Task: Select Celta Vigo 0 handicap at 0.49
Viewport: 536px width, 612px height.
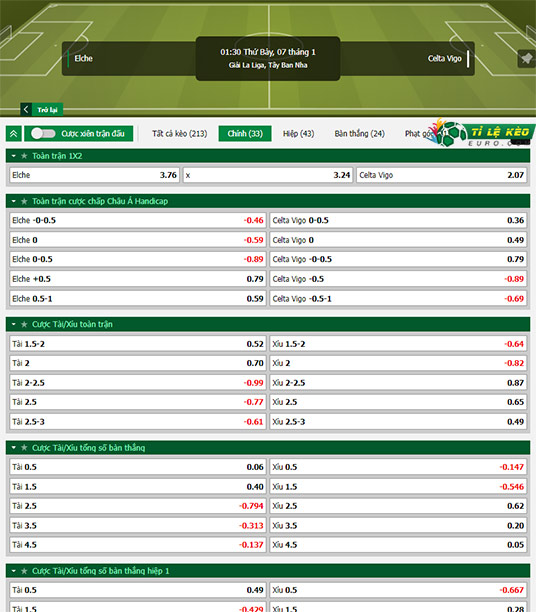Action: (398, 240)
